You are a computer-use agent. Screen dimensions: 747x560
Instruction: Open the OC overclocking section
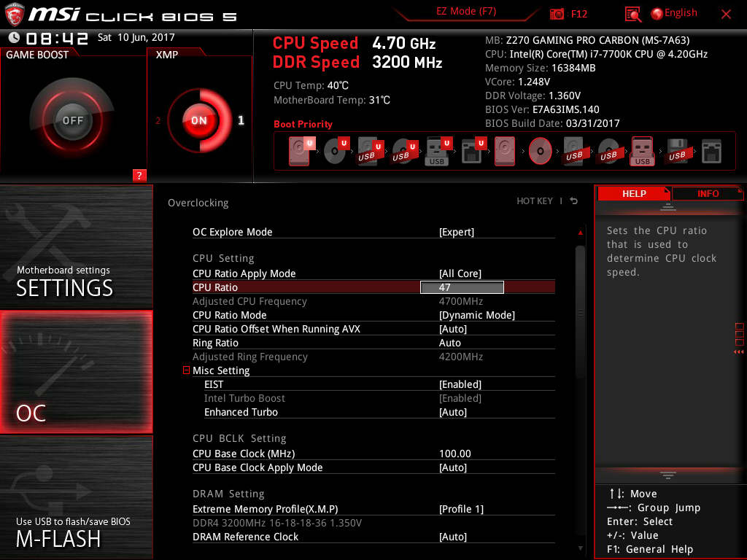76,372
